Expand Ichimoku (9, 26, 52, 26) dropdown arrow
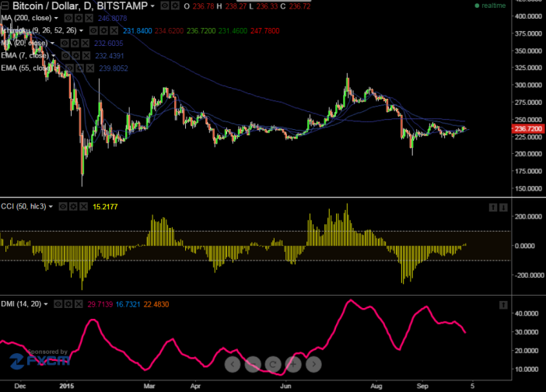Image resolution: width=546 pixels, height=392 pixels. pyautogui.click(x=81, y=30)
